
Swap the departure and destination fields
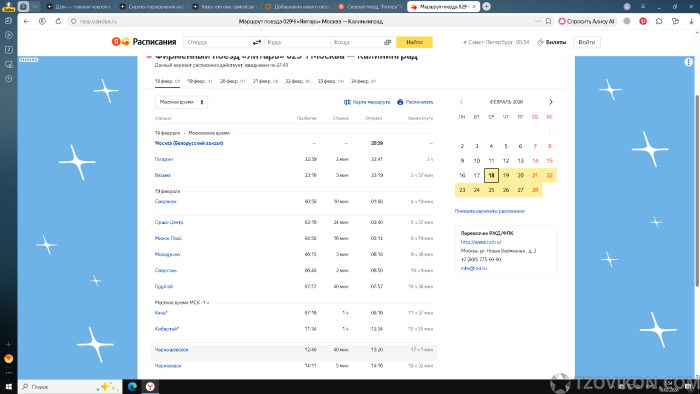pos(257,42)
